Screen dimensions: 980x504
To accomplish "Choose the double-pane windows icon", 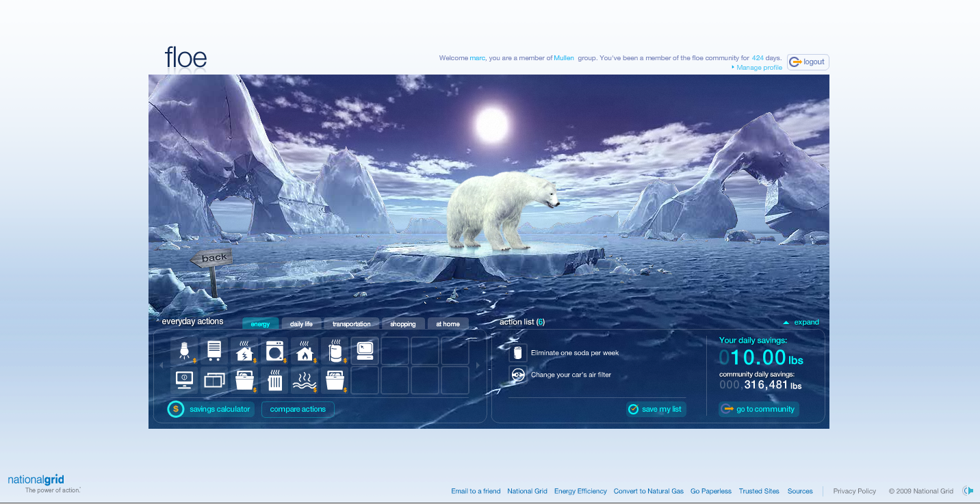I will click(214, 380).
